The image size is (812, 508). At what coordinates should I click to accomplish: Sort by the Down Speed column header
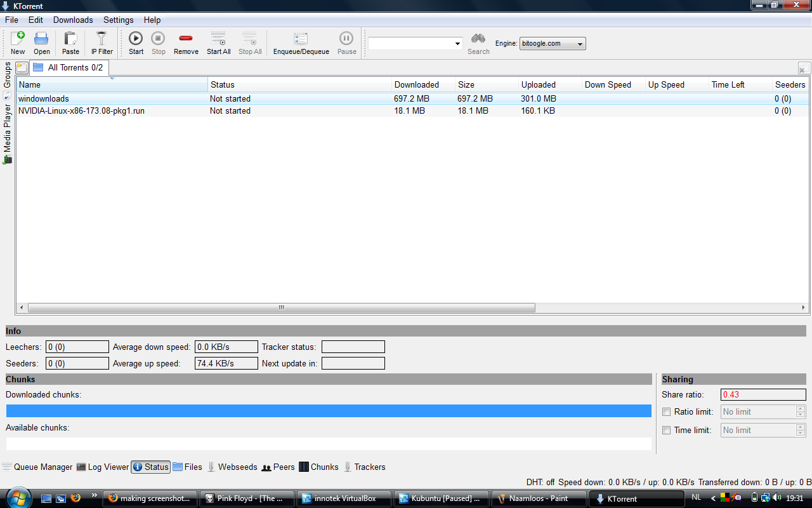pos(613,84)
